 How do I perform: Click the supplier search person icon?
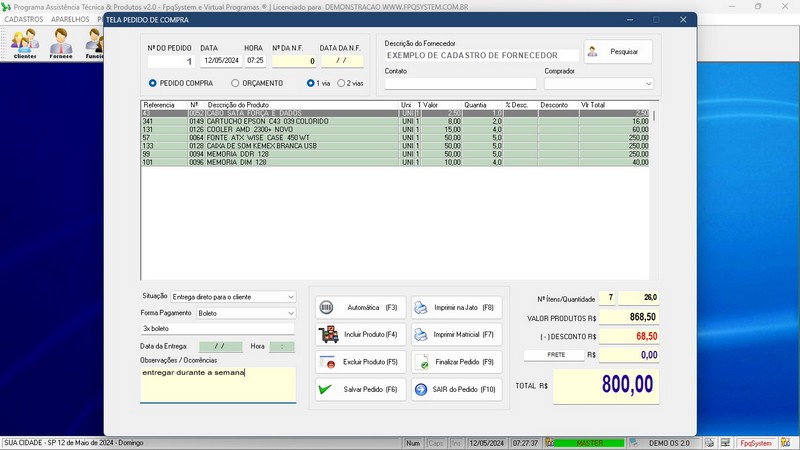pyautogui.click(x=592, y=52)
